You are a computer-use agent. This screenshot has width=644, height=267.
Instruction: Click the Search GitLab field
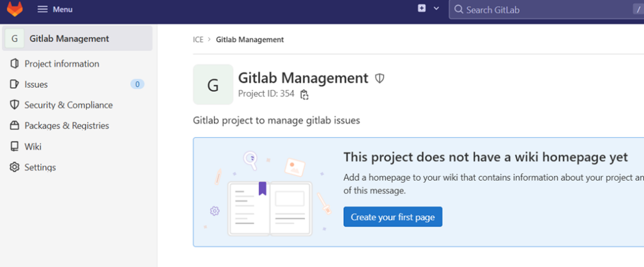pos(541,9)
